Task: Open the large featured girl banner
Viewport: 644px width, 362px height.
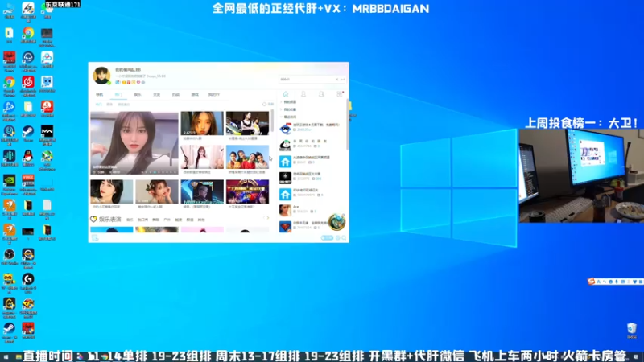Action: (134, 143)
